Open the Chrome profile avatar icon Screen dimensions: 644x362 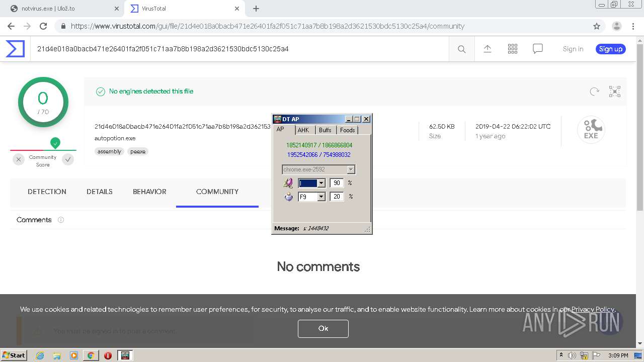click(616, 26)
